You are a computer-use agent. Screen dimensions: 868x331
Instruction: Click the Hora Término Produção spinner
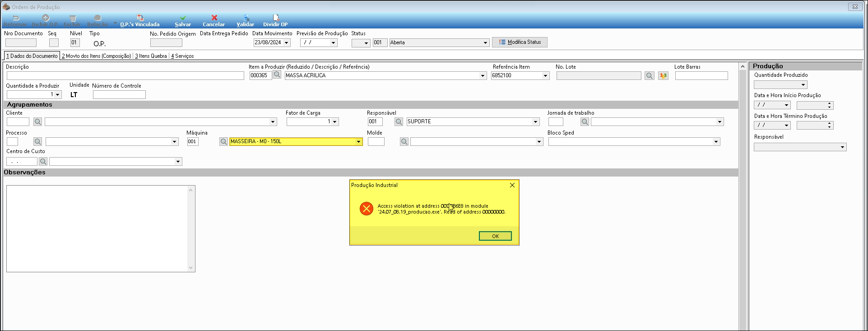point(830,126)
